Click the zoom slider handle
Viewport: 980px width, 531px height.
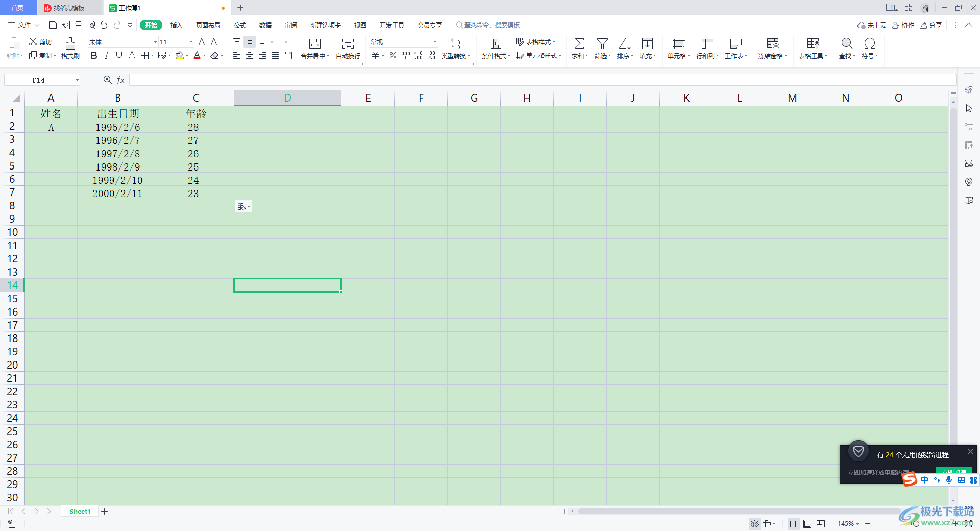pos(916,524)
